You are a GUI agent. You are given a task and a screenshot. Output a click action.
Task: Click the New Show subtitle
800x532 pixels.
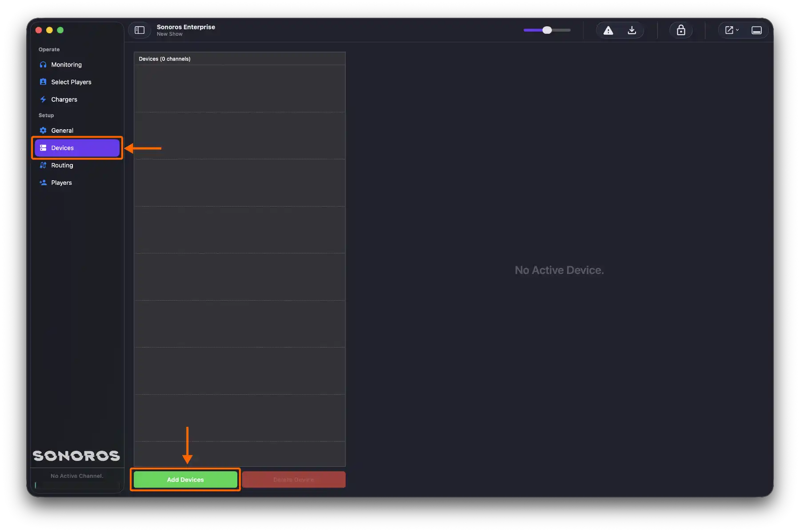click(x=169, y=34)
